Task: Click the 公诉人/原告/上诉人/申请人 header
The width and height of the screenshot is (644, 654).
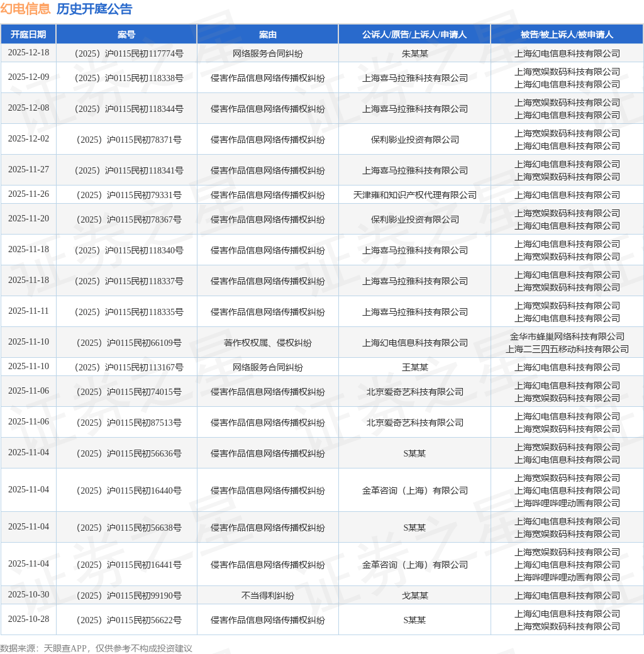Action: tap(414, 35)
